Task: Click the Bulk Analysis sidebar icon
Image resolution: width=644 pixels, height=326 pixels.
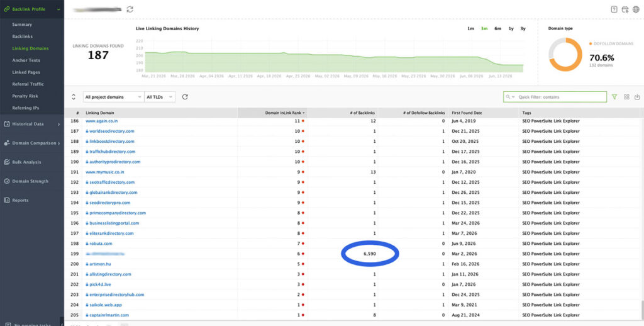Action: click(x=6, y=162)
